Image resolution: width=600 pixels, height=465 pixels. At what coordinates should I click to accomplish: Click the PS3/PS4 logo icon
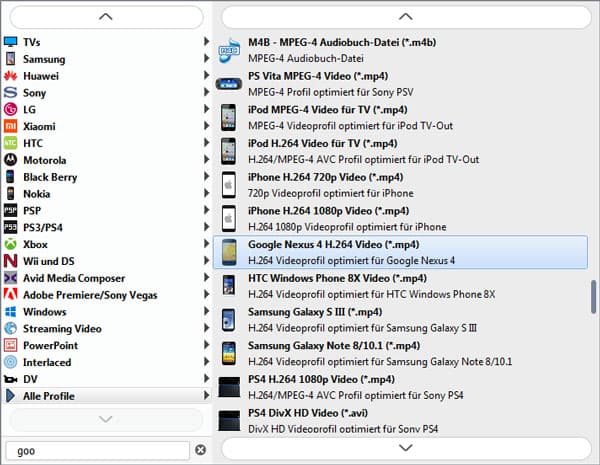[x=10, y=227]
